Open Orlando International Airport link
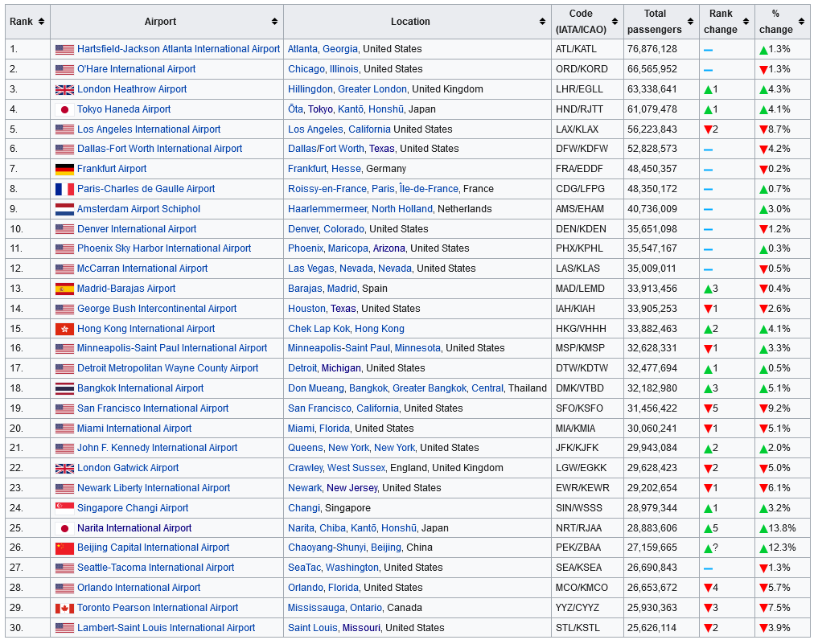Screen dimensions: 814x644 point(138,588)
